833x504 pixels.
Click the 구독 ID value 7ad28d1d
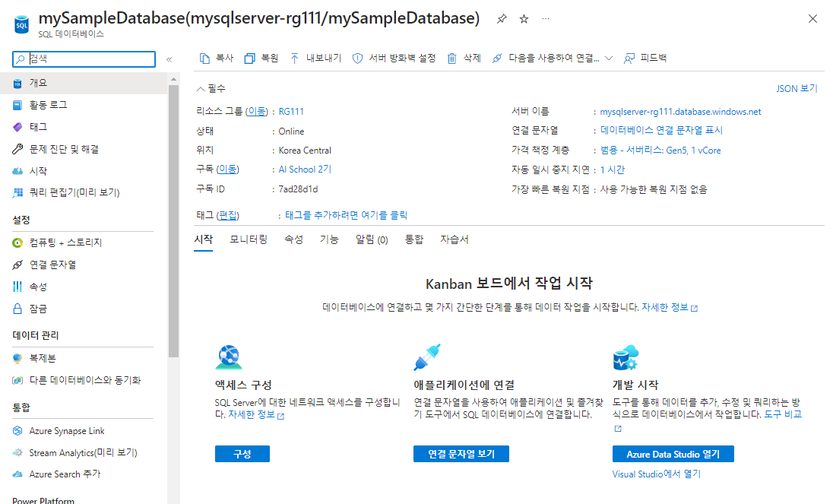tap(298, 189)
